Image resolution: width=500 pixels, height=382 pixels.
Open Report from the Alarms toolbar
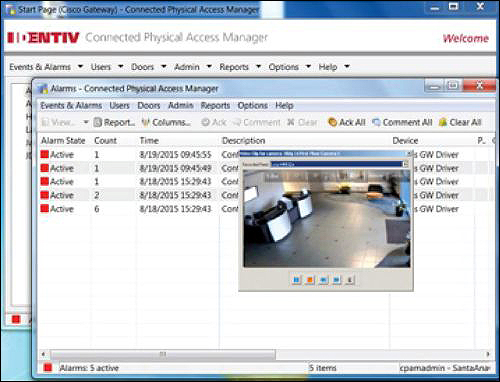(114, 123)
